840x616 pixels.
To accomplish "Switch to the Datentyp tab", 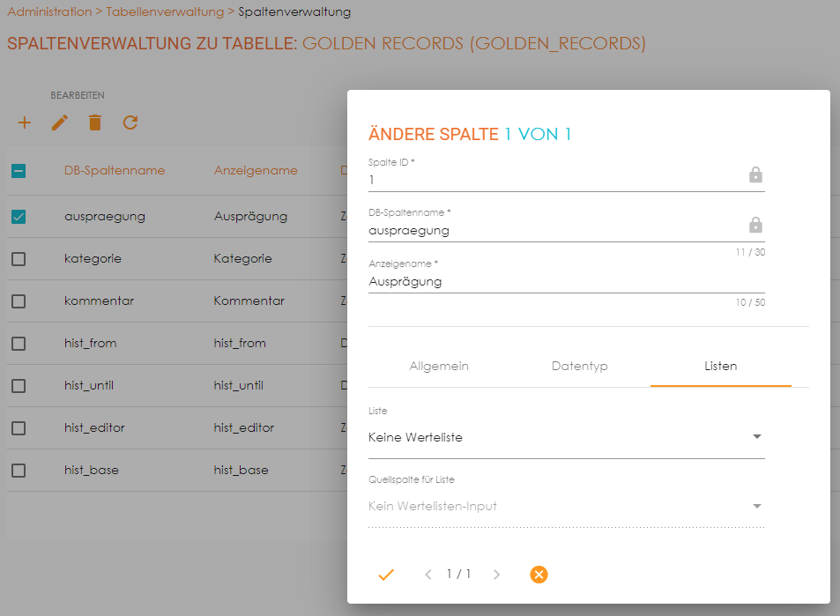I will (x=579, y=365).
